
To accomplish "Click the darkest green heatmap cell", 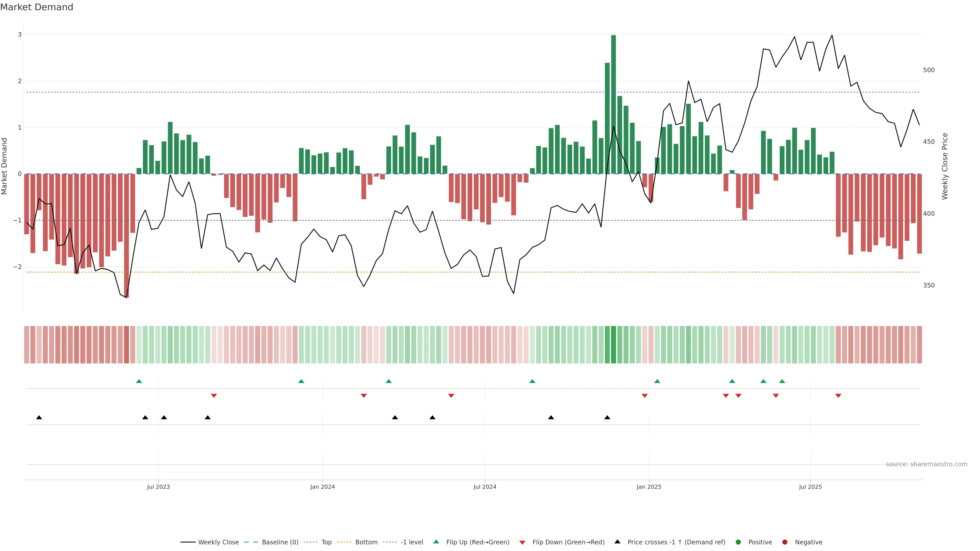I will pos(613,345).
